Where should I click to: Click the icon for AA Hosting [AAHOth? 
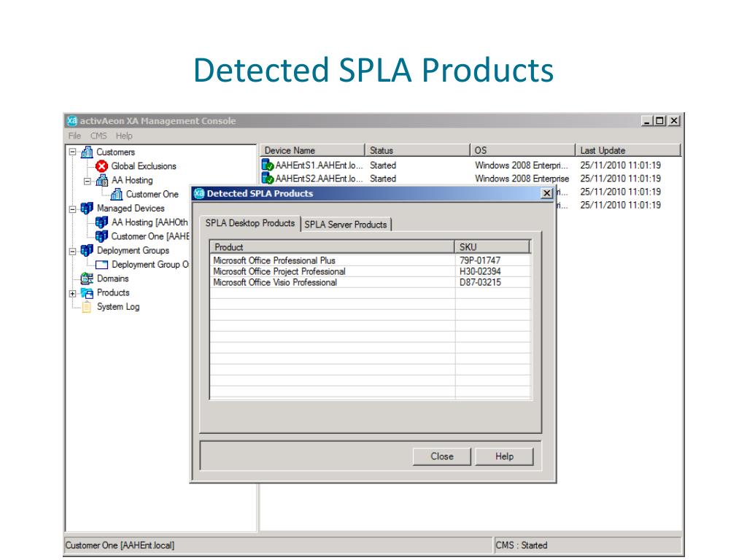[x=101, y=222]
